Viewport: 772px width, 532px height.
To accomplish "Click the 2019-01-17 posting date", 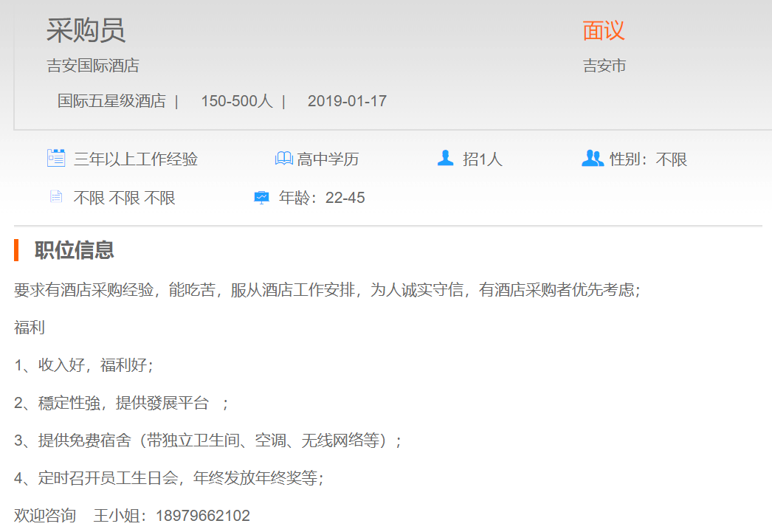I will pos(347,101).
